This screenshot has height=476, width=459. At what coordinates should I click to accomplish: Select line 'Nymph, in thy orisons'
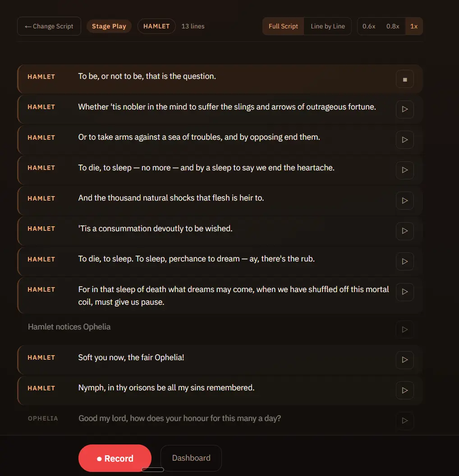click(x=220, y=390)
